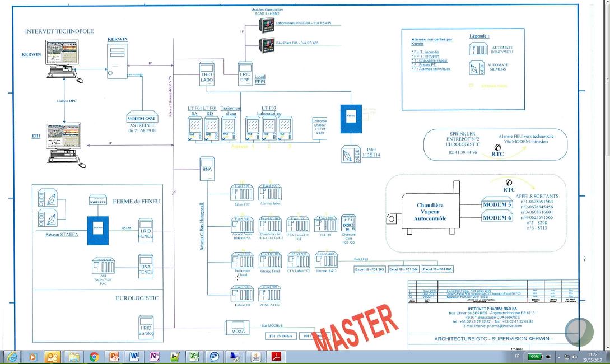The image size is (610, 364).
Task: Open the FR input language selector
Action: click(x=516, y=357)
